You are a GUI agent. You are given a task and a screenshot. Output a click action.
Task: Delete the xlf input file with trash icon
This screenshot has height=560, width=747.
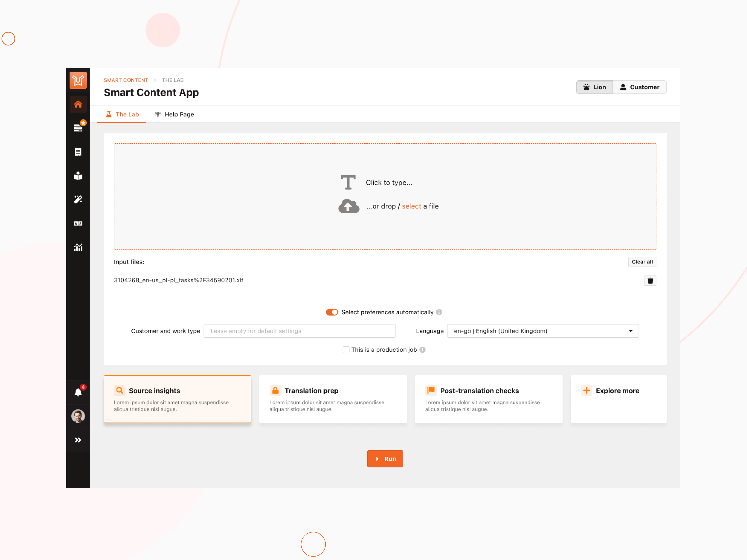pos(650,281)
